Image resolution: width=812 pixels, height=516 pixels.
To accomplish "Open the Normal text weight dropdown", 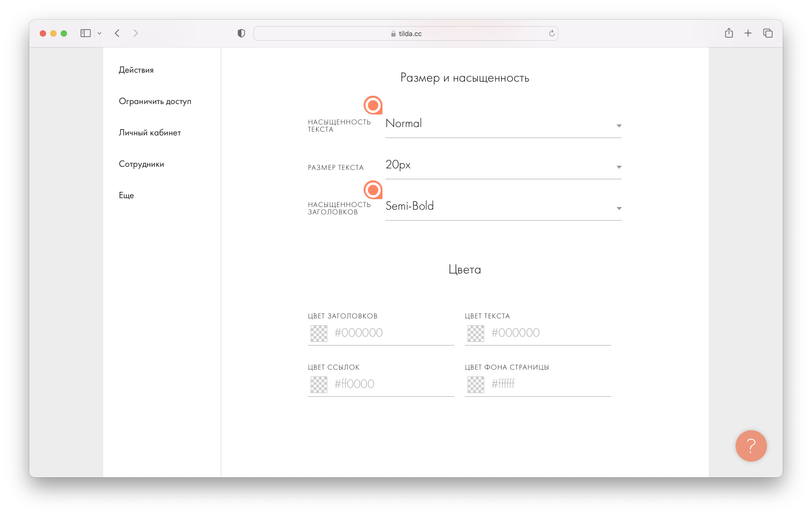I will (x=503, y=124).
